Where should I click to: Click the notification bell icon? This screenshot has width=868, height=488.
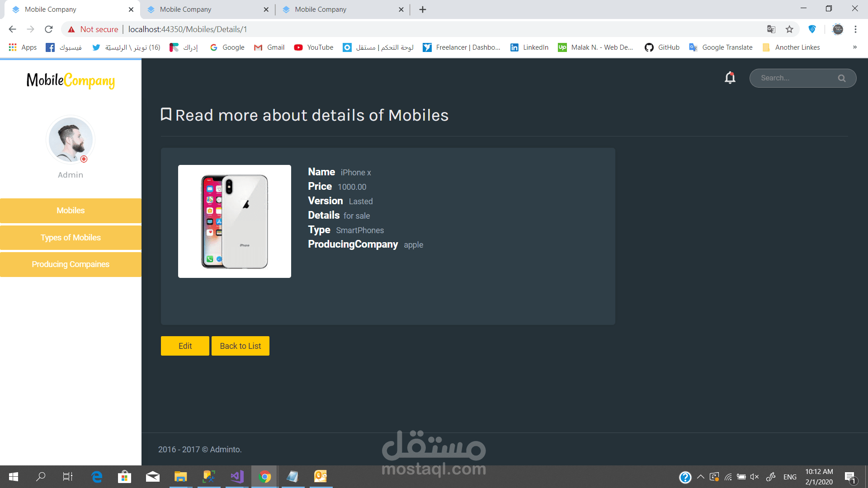730,78
